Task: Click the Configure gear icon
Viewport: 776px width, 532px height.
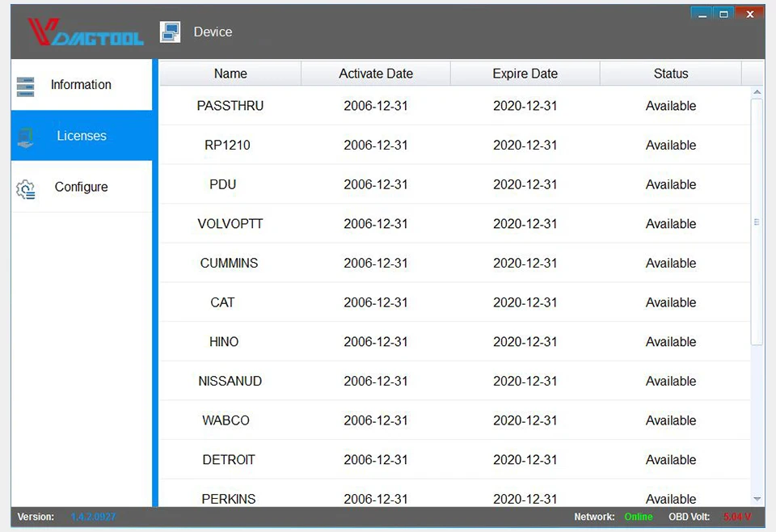Action: 26,189
